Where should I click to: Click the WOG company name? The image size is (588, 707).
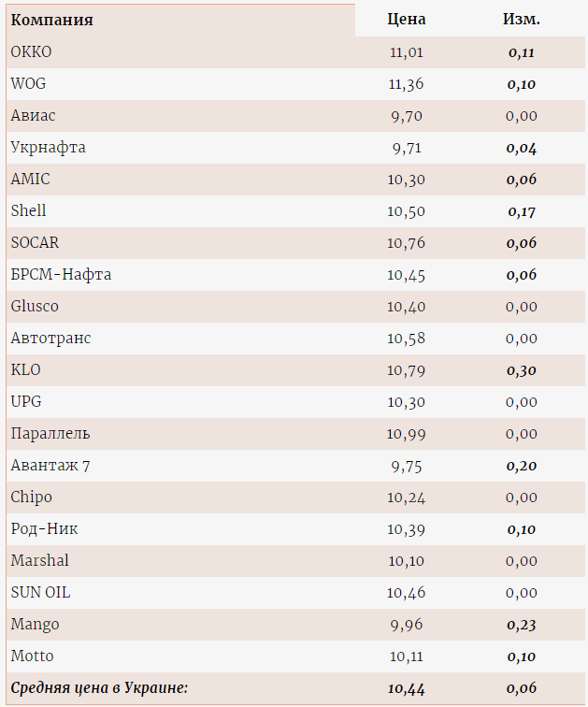point(28,84)
